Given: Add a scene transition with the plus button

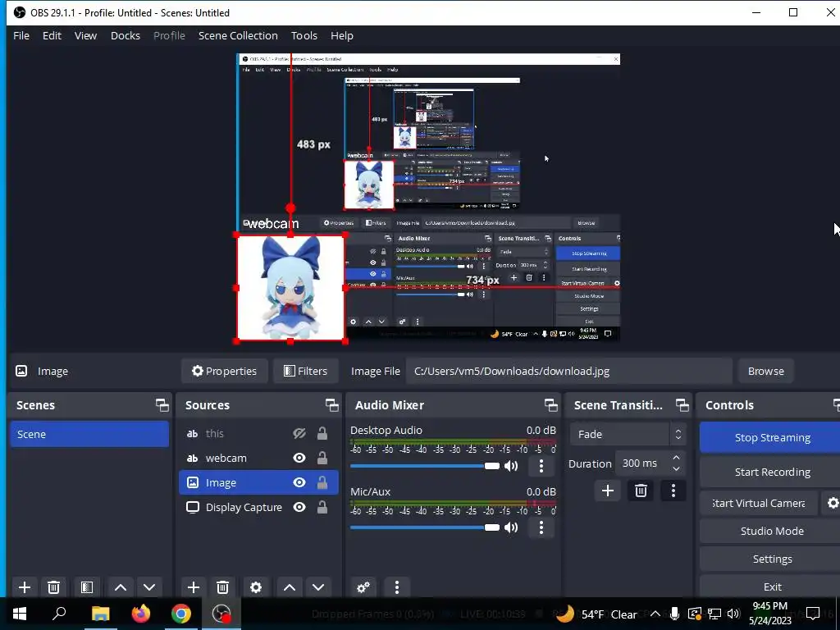Looking at the screenshot, I should (608, 491).
